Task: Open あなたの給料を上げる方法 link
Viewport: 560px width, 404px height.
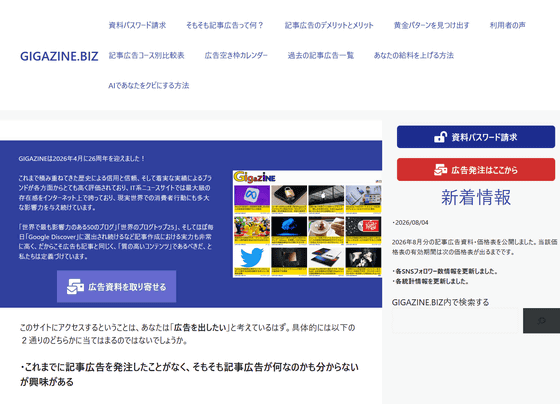Action: pyautogui.click(x=414, y=55)
